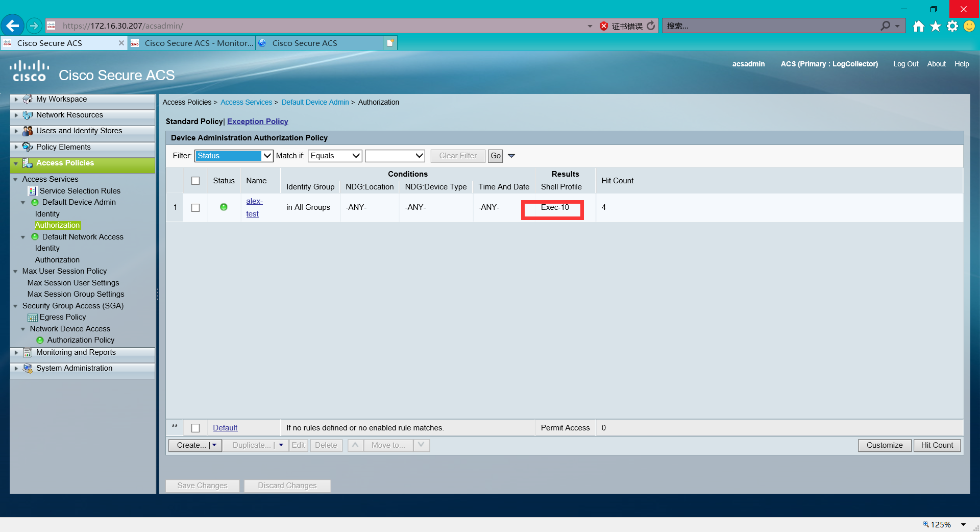The width and height of the screenshot is (980, 532).
Task: Collapse the Max User Session Policy node
Action: [x=15, y=272]
